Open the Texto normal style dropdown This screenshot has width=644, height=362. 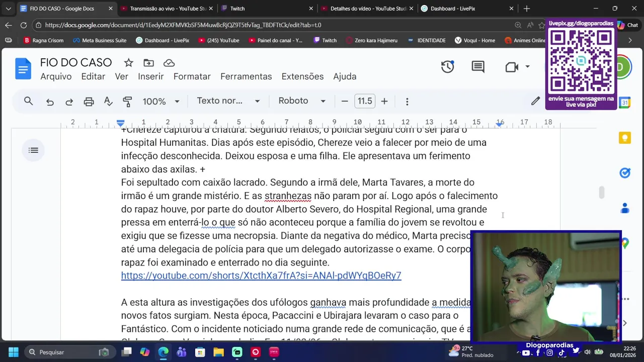(x=228, y=101)
